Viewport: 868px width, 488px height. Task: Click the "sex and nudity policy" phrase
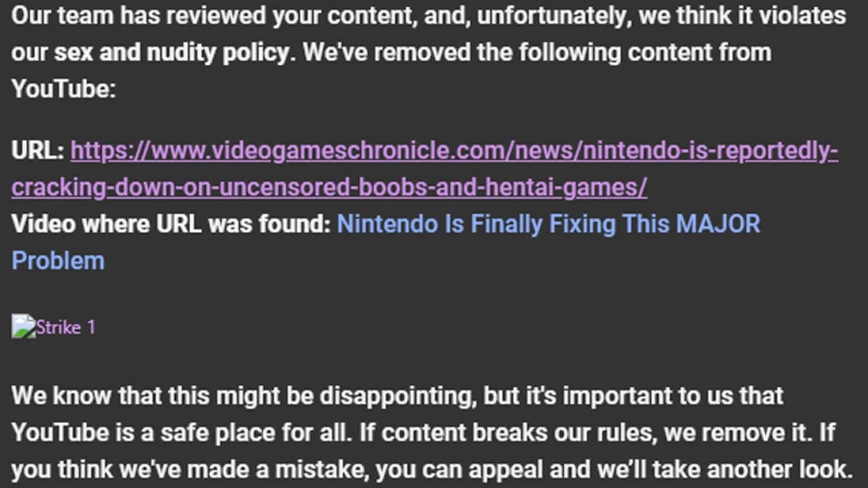click(x=171, y=52)
